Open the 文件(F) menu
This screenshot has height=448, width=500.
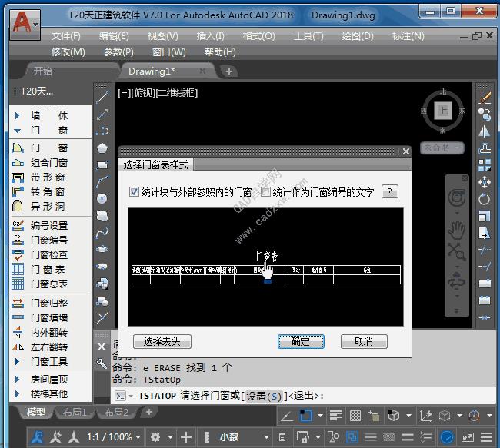[x=66, y=36]
